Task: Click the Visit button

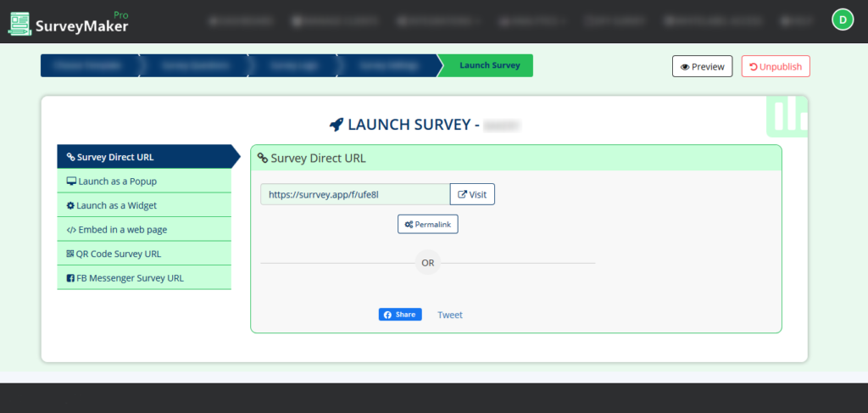Action: point(472,194)
